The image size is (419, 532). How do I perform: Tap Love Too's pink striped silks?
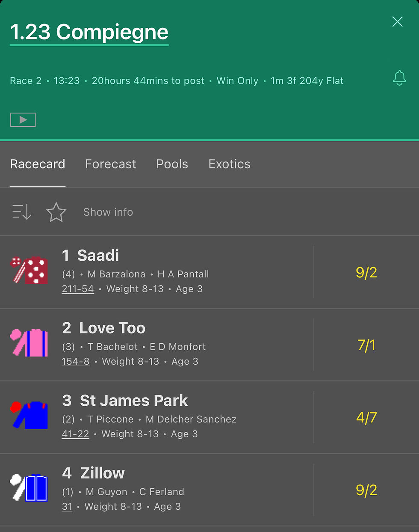pyautogui.click(x=29, y=343)
